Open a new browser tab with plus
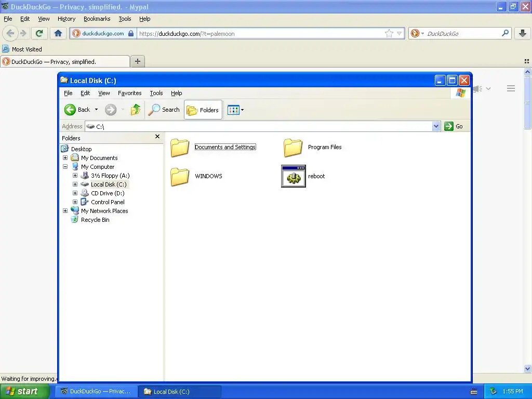532x399 pixels. point(137,61)
